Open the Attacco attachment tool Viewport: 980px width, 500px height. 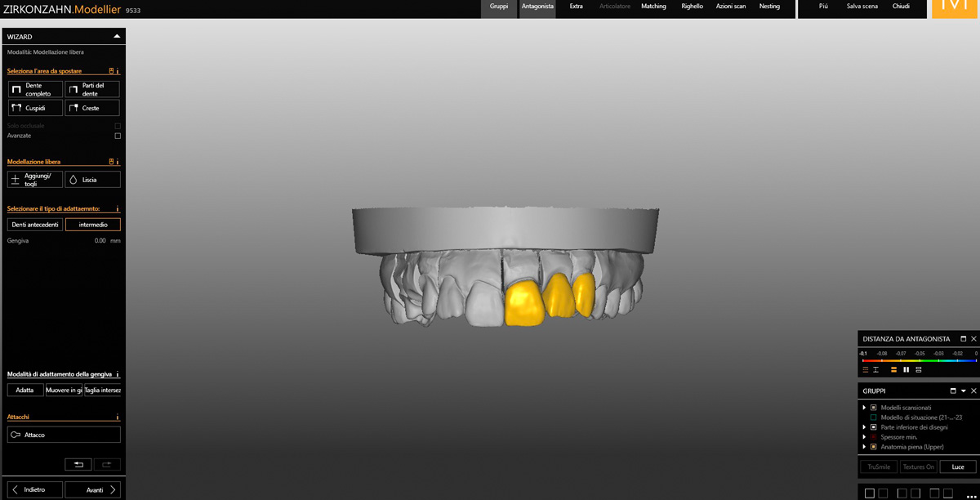coord(64,435)
